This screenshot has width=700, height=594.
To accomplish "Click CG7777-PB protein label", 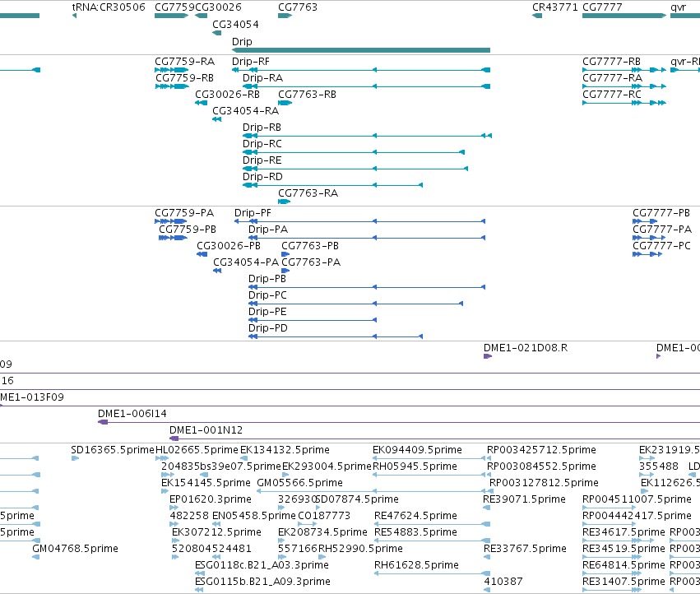I will [x=661, y=212].
